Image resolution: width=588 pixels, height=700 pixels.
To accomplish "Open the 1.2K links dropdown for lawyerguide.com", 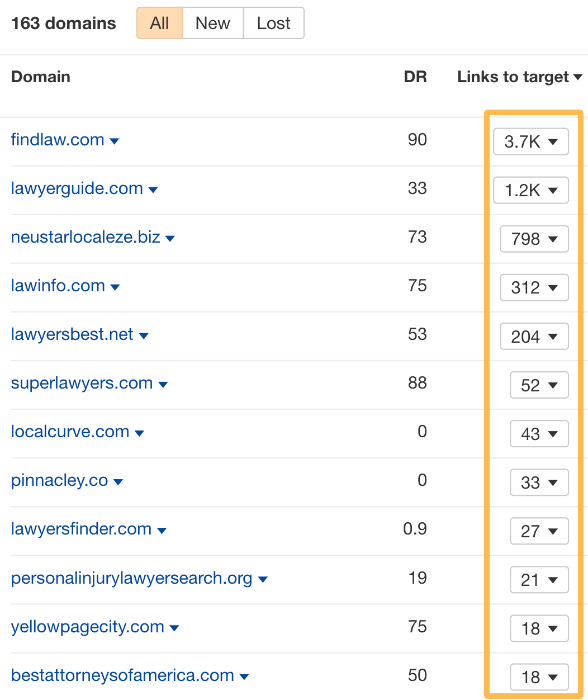I will coord(531,190).
